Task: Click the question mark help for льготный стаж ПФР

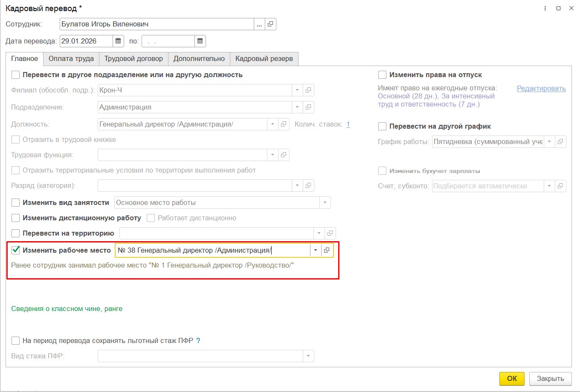Action: pyautogui.click(x=198, y=341)
